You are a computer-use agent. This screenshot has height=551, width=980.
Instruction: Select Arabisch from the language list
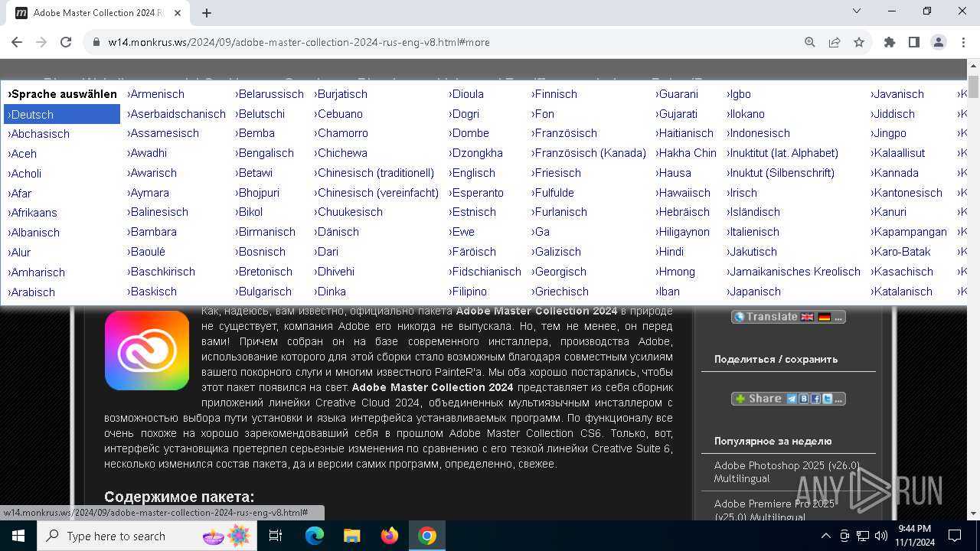pos(31,292)
